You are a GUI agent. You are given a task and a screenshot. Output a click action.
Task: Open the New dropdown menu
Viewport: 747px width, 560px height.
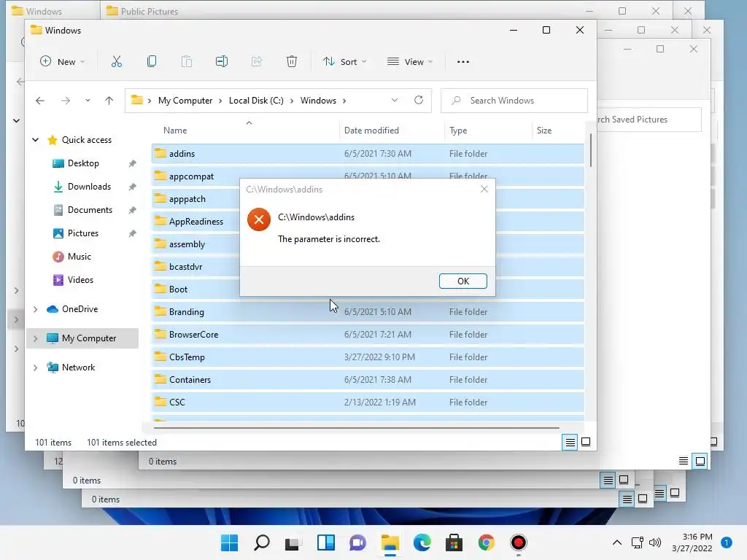tap(63, 61)
